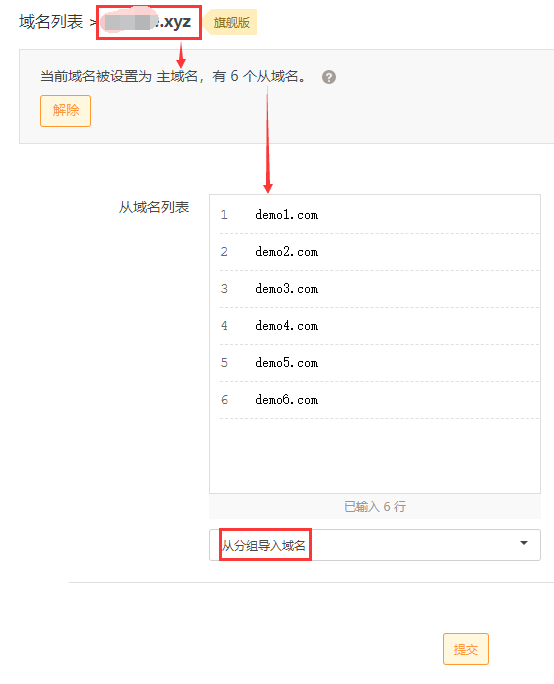554x684 pixels.
Task: Go back to 域名列表 breadcrumb
Action: click(x=51, y=22)
